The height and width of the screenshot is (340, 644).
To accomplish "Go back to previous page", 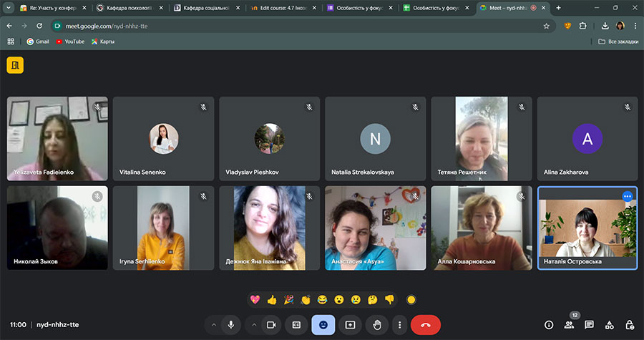I will (9, 26).
